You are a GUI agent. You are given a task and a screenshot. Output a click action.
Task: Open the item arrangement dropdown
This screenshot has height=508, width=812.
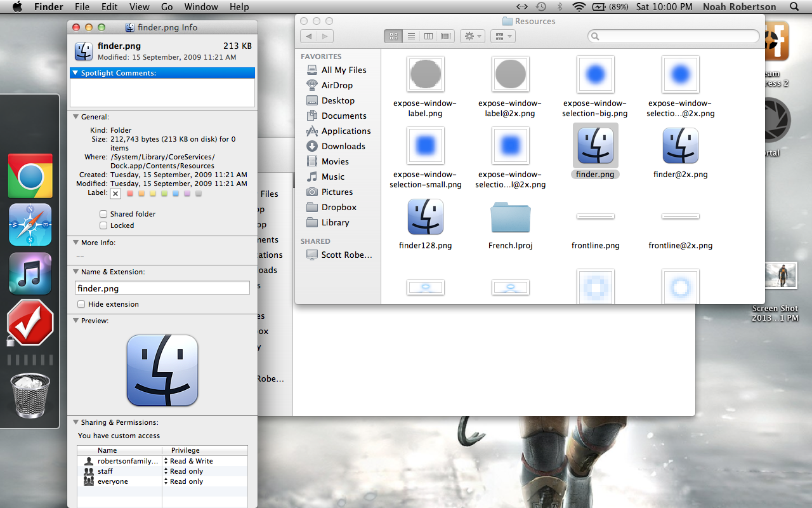tap(502, 36)
